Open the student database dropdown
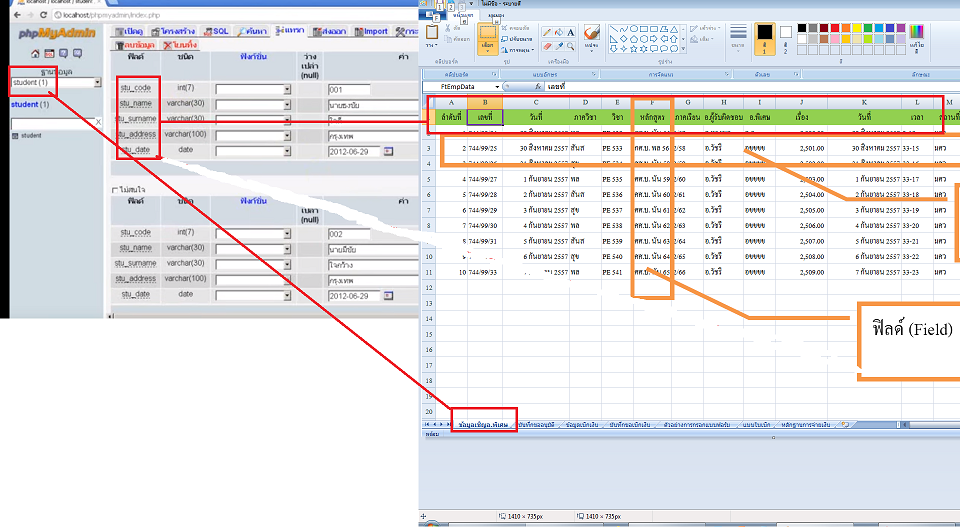This screenshot has height=529, width=960. (97, 83)
